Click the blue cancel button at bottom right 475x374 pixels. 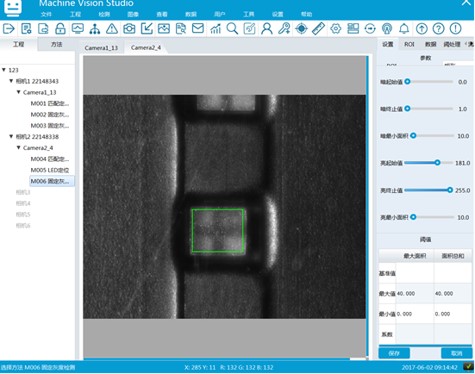point(457,353)
